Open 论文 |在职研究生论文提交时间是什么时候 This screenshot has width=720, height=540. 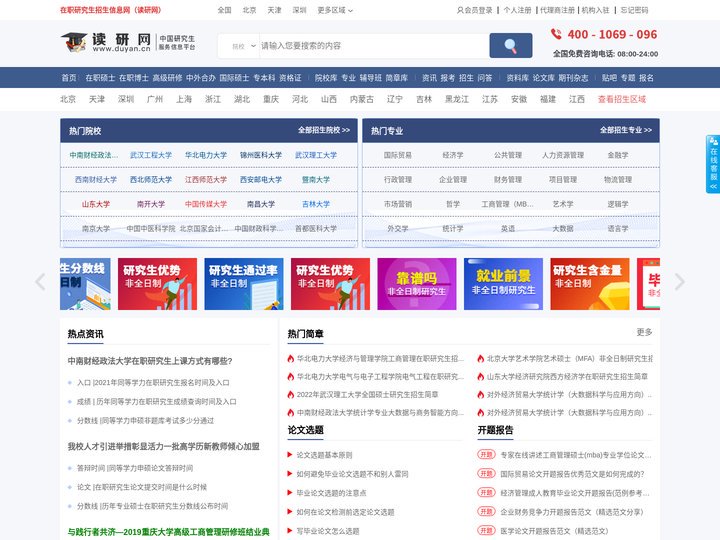click(142, 487)
